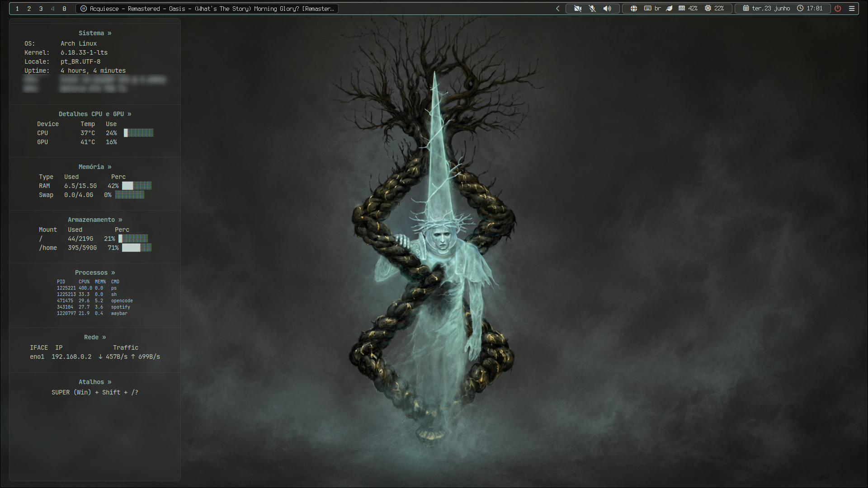Viewport: 868px width, 488px height.
Task: Toggle the disabled camera icon
Action: pyautogui.click(x=577, y=9)
